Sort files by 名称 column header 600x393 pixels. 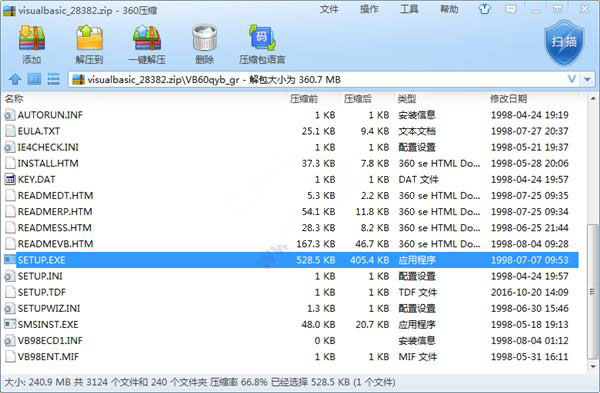pyautogui.click(x=14, y=99)
